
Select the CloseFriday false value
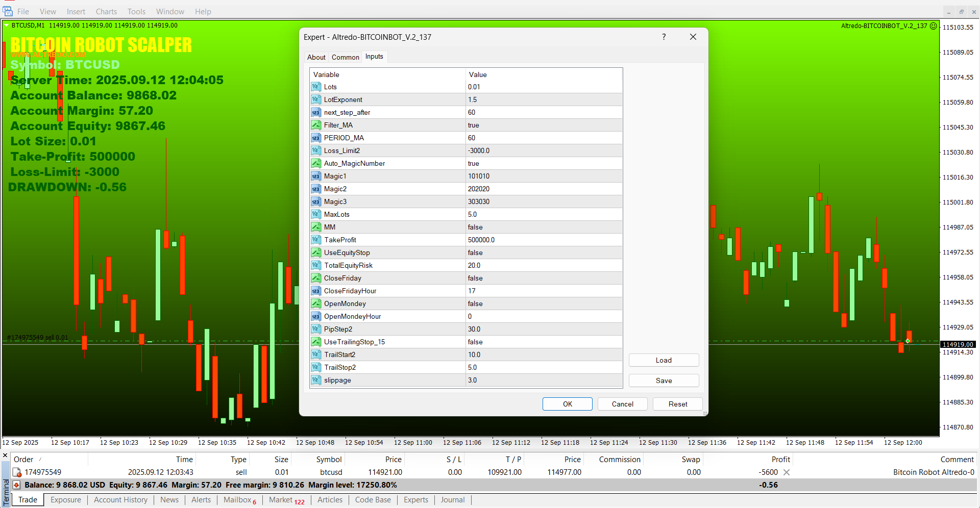475,278
